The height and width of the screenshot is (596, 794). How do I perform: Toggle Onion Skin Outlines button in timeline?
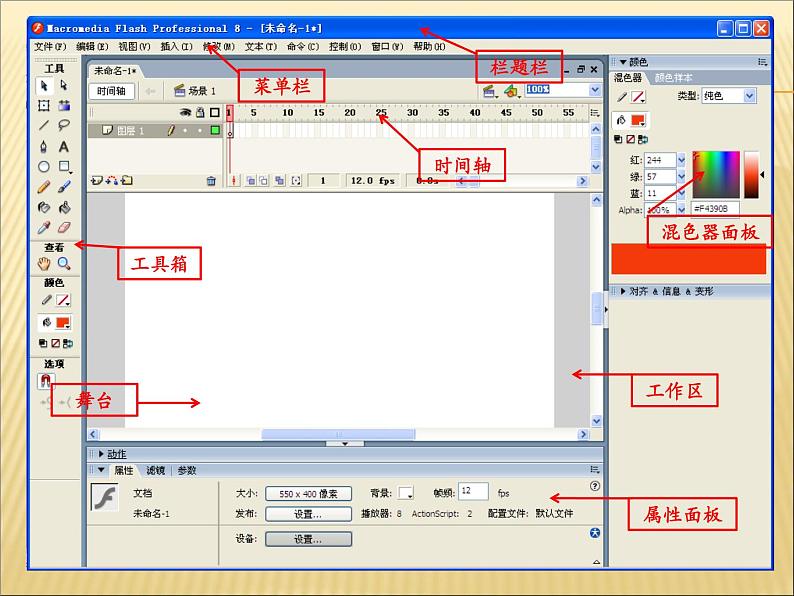(263, 180)
